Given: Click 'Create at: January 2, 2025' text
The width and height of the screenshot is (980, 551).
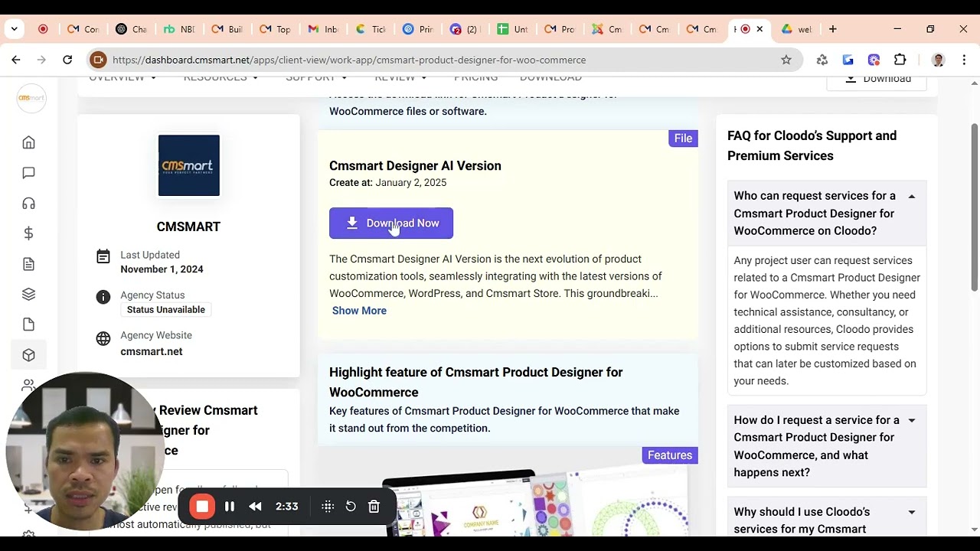Looking at the screenshot, I should coord(388,183).
